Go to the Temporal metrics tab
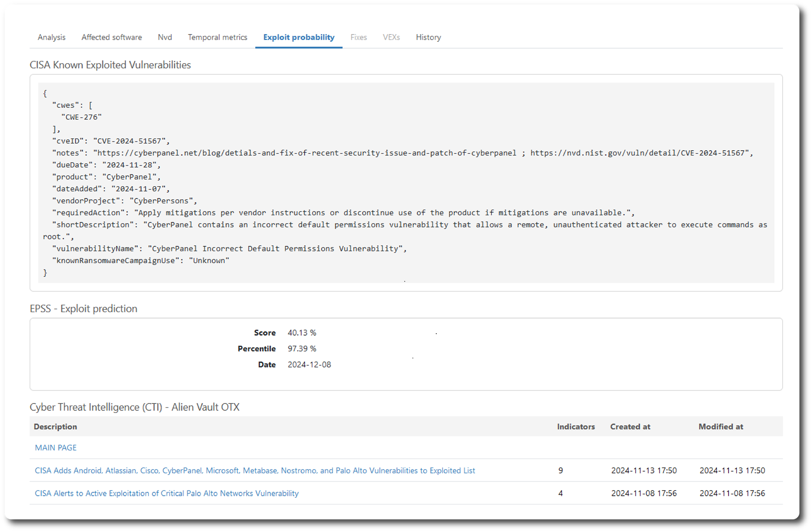 (x=217, y=37)
